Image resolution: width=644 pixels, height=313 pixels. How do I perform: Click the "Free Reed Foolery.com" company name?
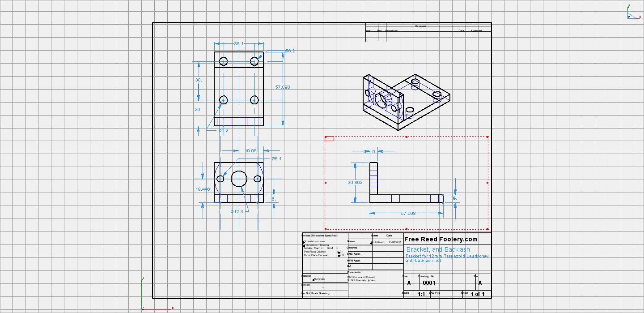441,239
